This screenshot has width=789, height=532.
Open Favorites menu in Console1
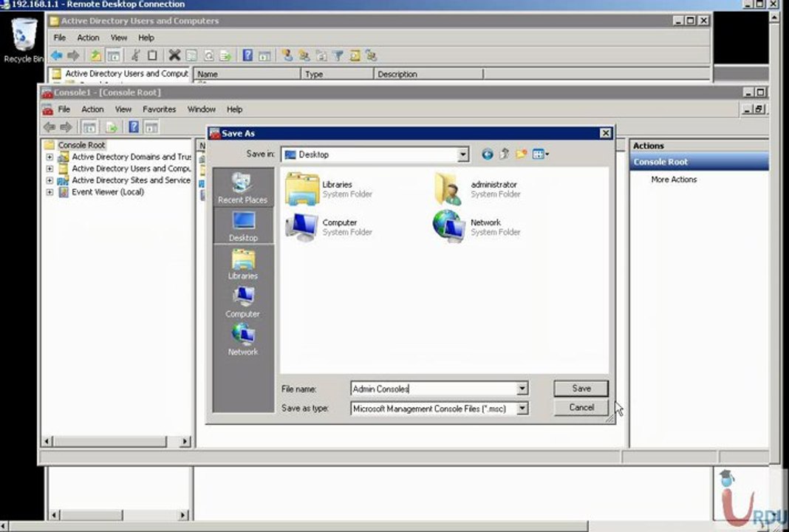point(159,109)
